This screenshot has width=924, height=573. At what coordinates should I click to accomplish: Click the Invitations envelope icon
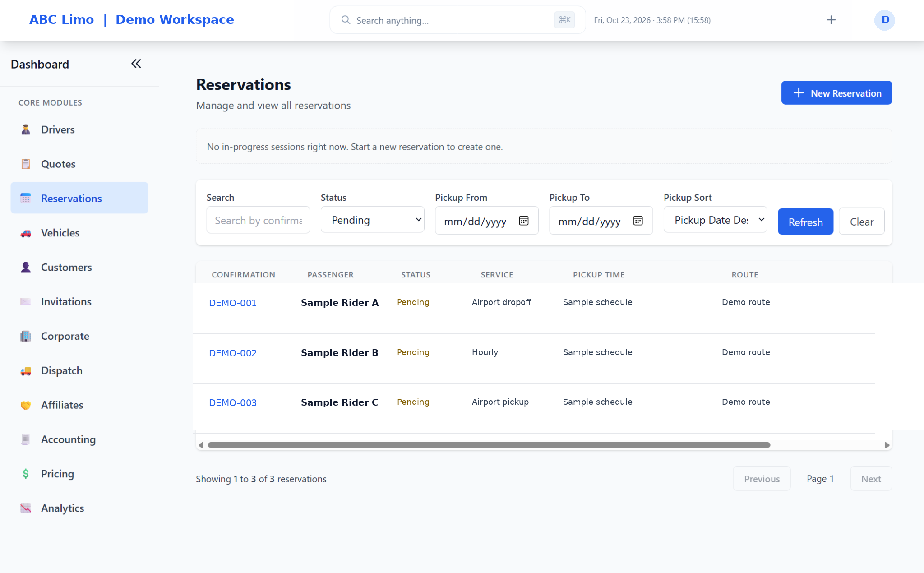pos(26,301)
